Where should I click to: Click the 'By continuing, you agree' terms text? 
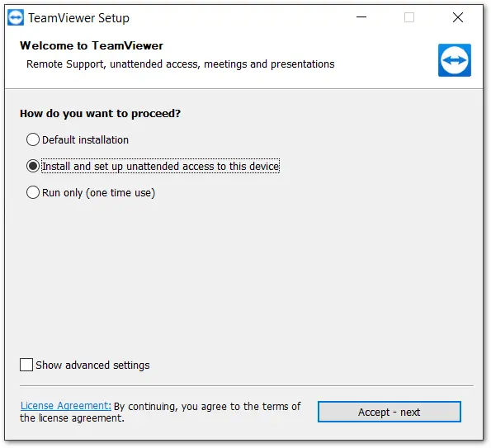pyautogui.click(x=160, y=412)
